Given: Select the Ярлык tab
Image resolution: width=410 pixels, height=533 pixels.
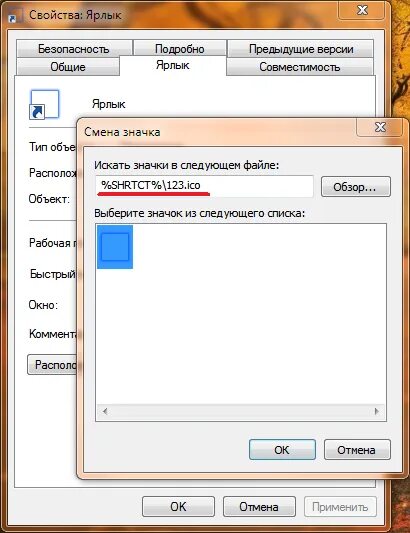Looking at the screenshot, I should [x=173, y=65].
